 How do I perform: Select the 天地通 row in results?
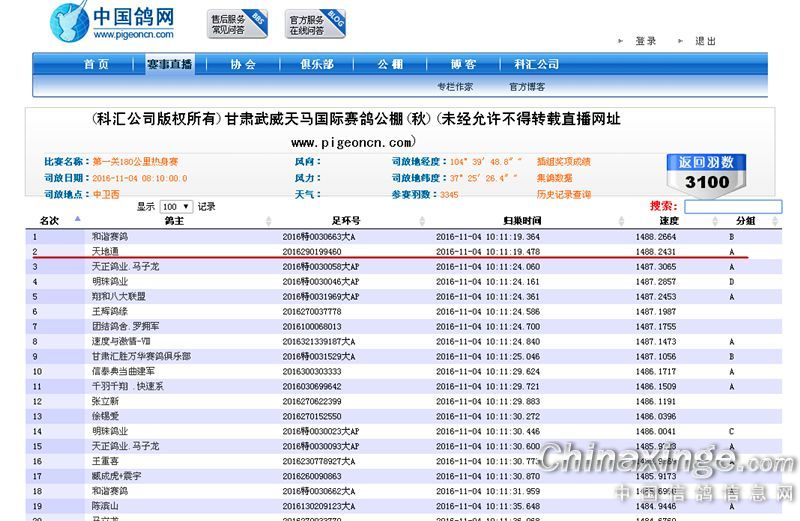[x=105, y=252]
